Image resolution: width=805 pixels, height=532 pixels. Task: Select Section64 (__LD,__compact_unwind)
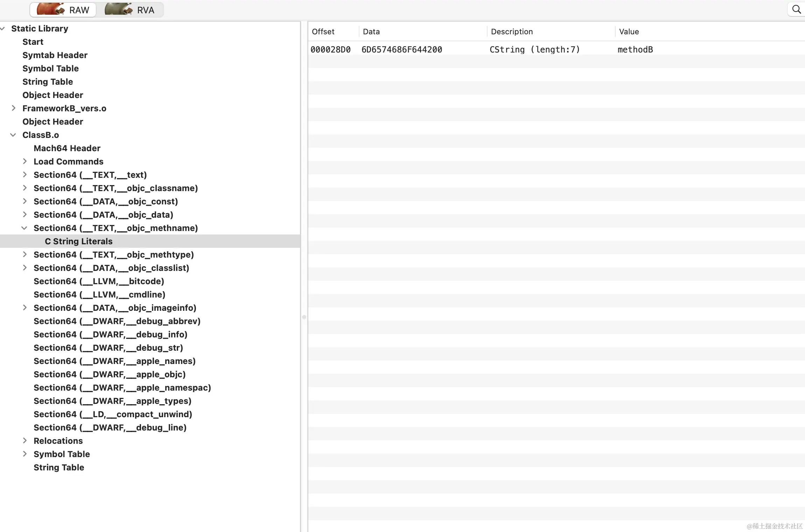click(113, 414)
